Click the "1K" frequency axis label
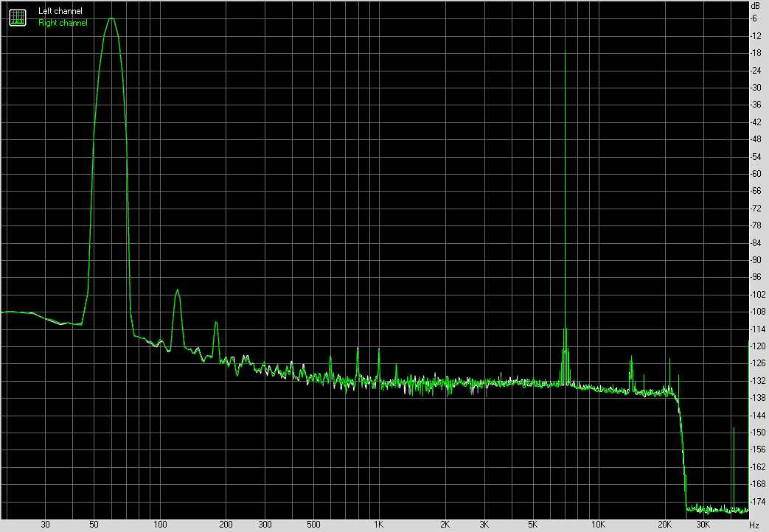This screenshot has width=769, height=532. coord(379,525)
